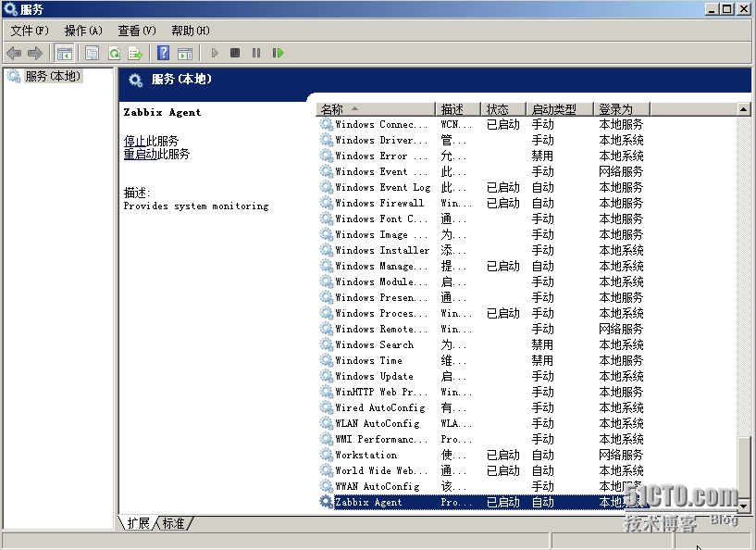This screenshot has height=550, width=756.
Task: Click the gear icon beside Wired AutoConfig
Action: click(327, 407)
